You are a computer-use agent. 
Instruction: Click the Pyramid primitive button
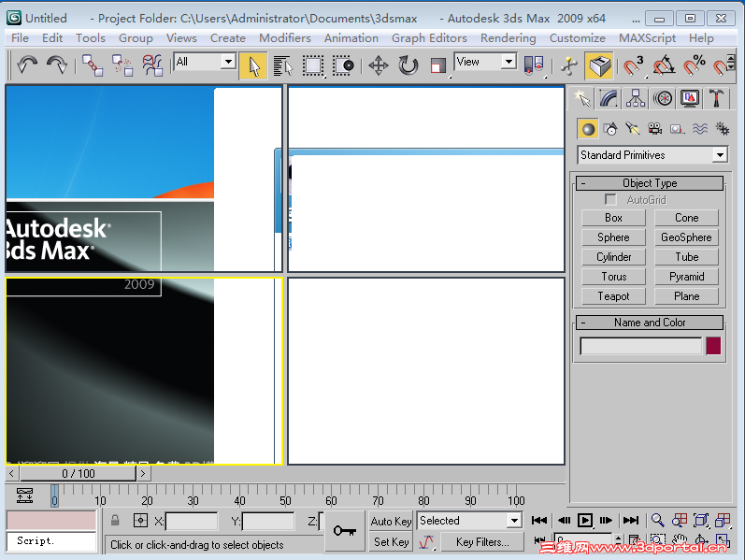[686, 277]
